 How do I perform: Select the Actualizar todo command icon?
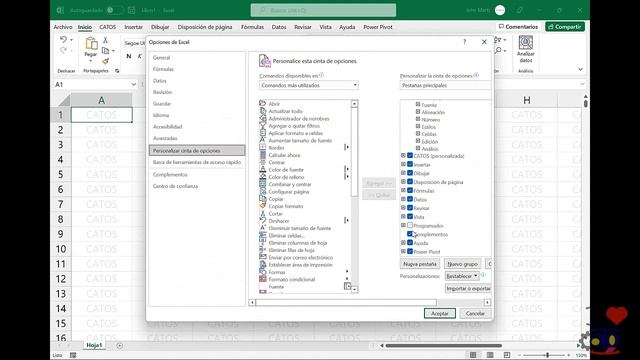click(x=263, y=111)
